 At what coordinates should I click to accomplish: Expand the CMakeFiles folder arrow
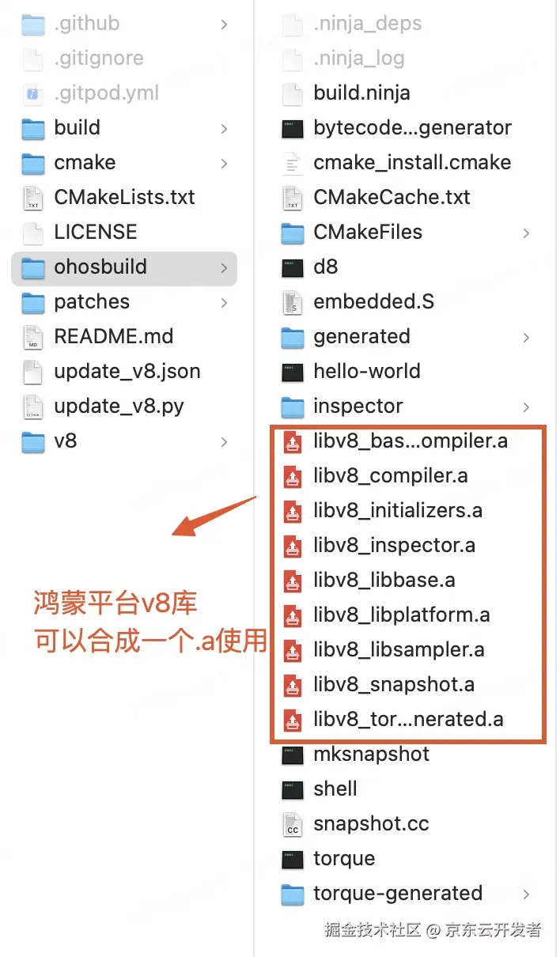pos(526,233)
